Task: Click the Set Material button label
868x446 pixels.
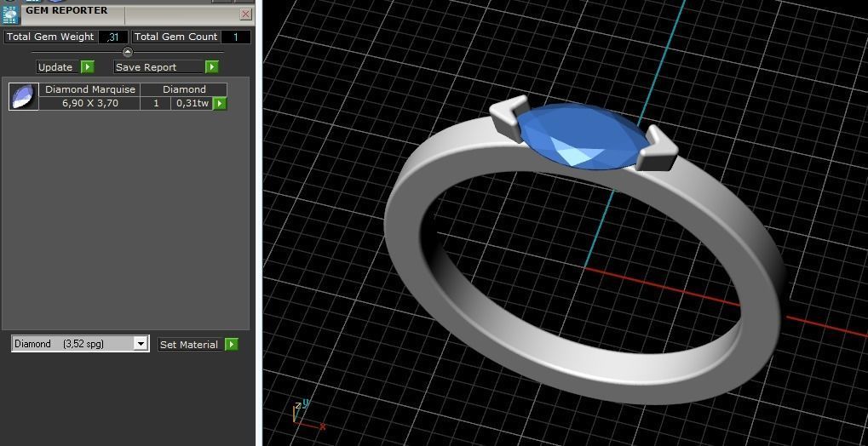Action: (x=192, y=344)
